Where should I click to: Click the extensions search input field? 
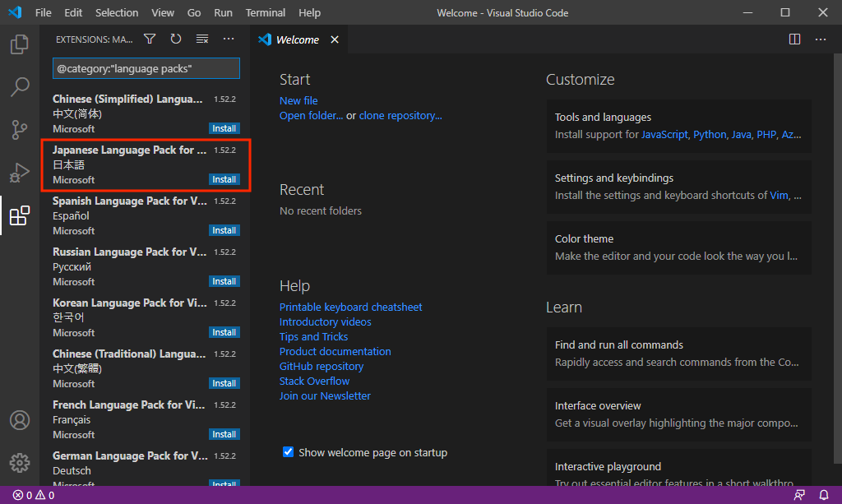point(146,69)
